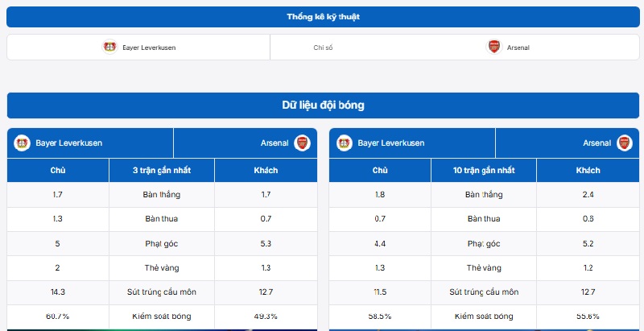Screen dimensions: 644x331
Task: Click Thẻ vàng label in 10 trận table
Action: [x=484, y=267]
